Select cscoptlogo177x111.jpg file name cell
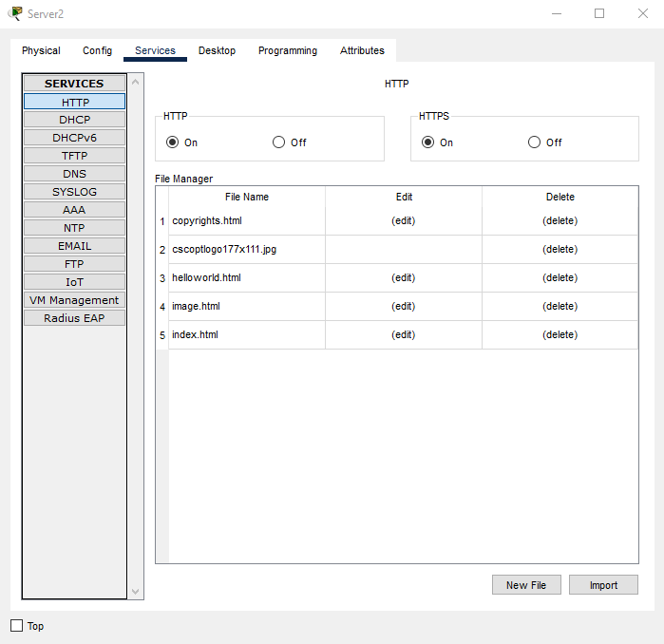 coord(247,250)
